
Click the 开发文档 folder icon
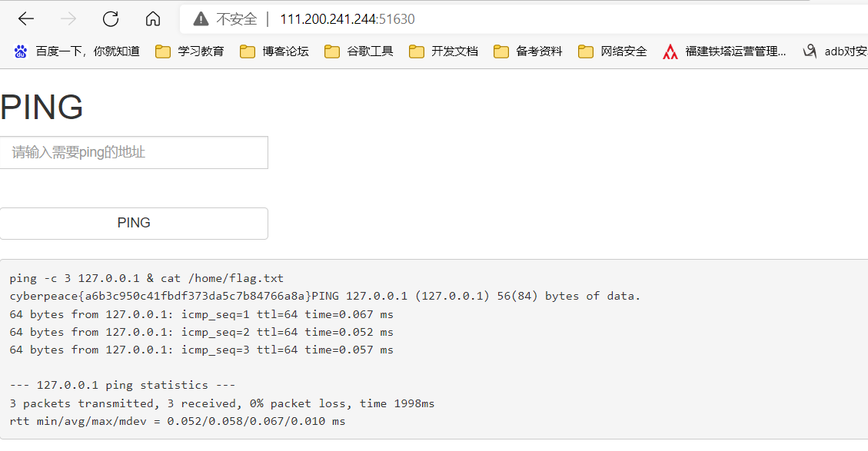tap(416, 52)
